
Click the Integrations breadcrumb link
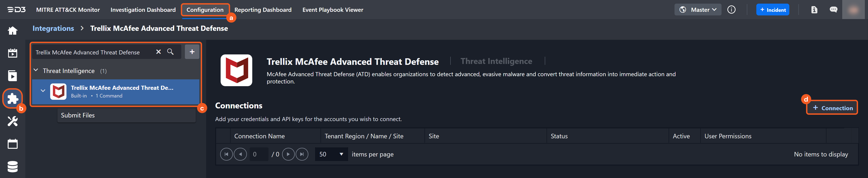pyautogui.click(x=53, y=28)
